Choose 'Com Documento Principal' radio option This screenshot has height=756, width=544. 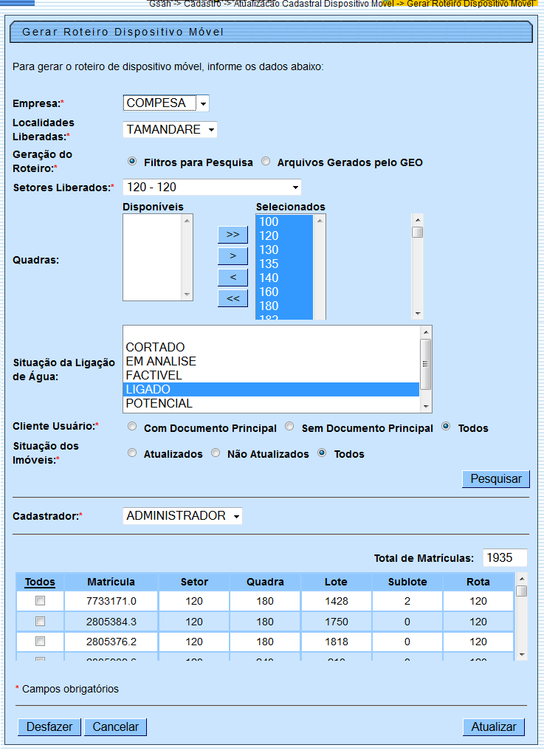pyautogui.click(x=132, y=427)
